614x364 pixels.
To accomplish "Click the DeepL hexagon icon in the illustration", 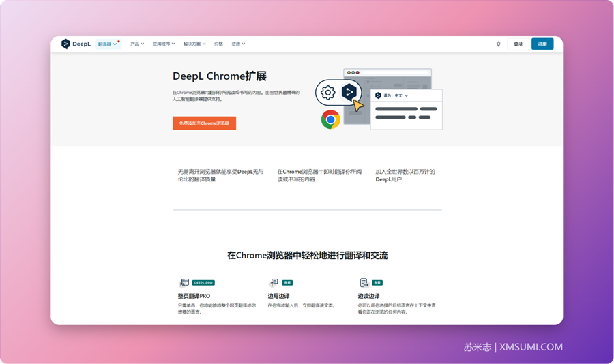I will (x=349, y=91).
